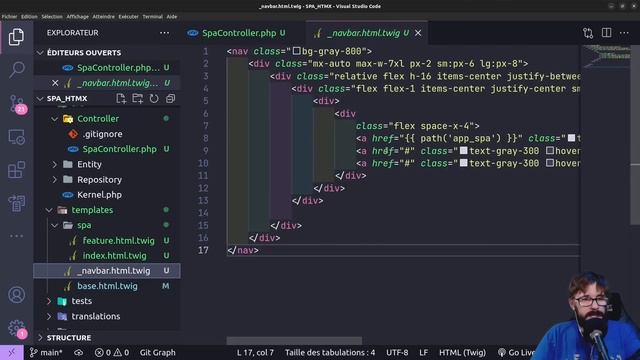Click the hover color swatch on line 10

[x=550, y=163]
